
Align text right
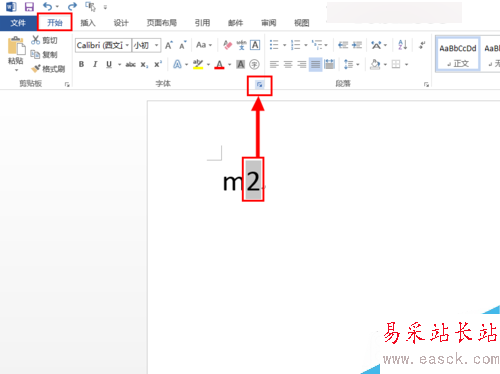pos(302,64)
